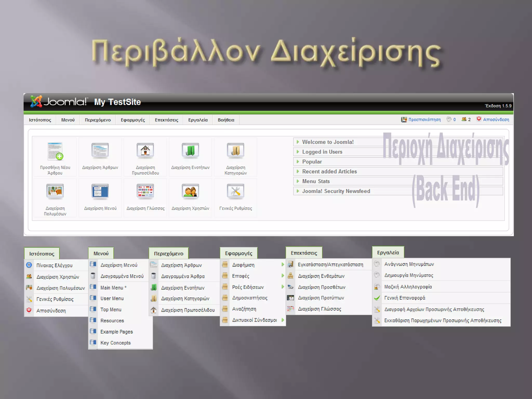
Task: Open Διαχείριση Άρθρων from the control panel
Action: (100, 151)
